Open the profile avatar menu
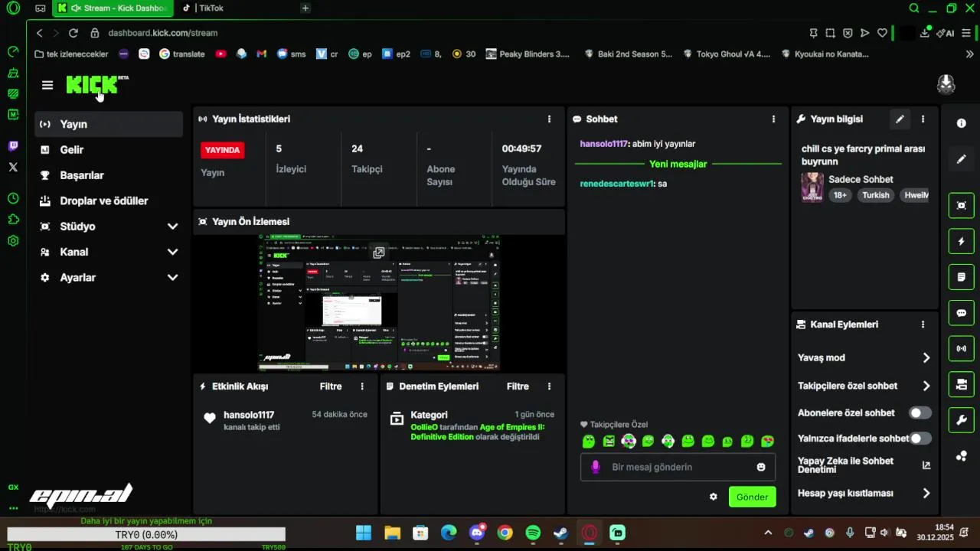 946,84
